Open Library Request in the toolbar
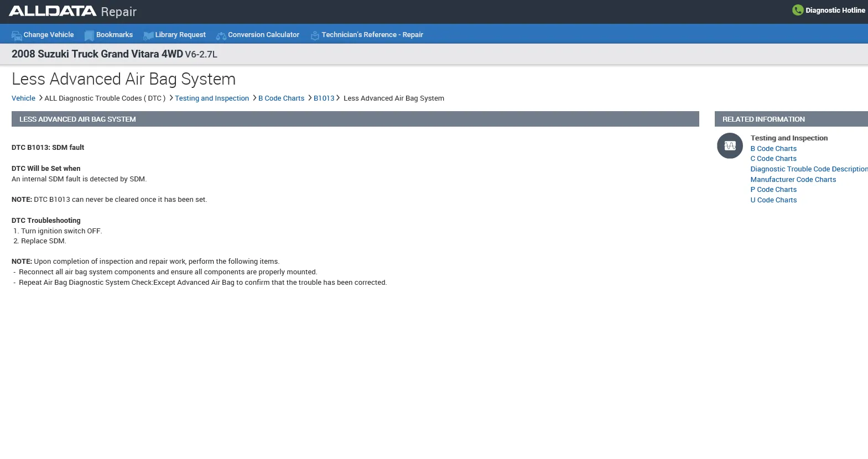 pos(180,35)
